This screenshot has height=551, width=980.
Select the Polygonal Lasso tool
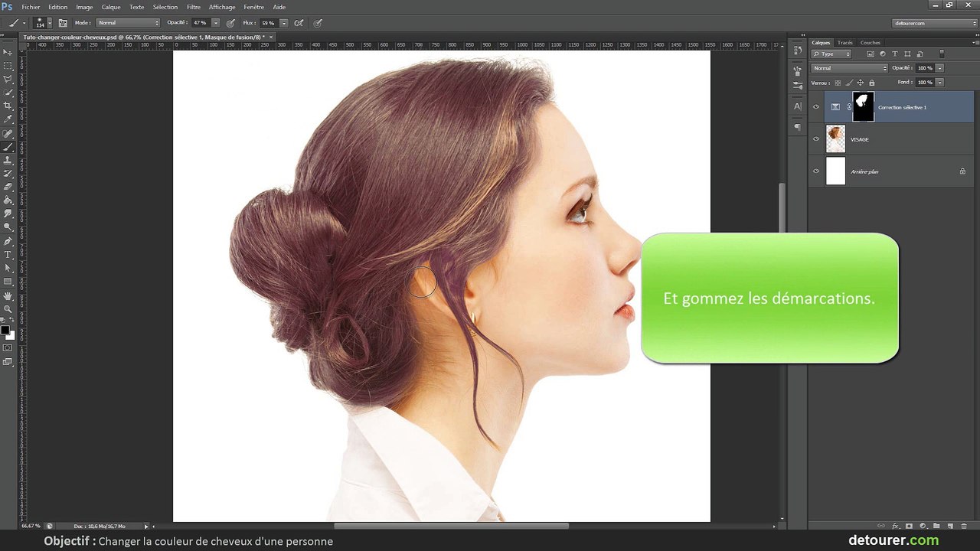(8, 79)
